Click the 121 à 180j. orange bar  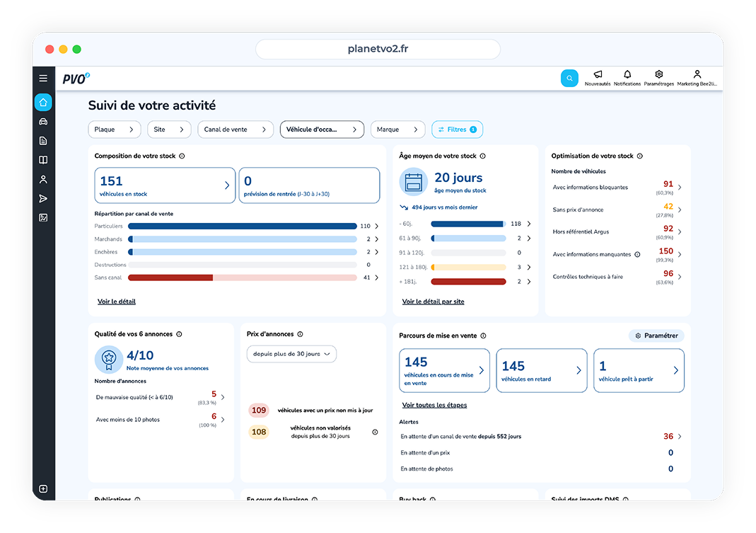pyautogui.click(x=468, y=267)
